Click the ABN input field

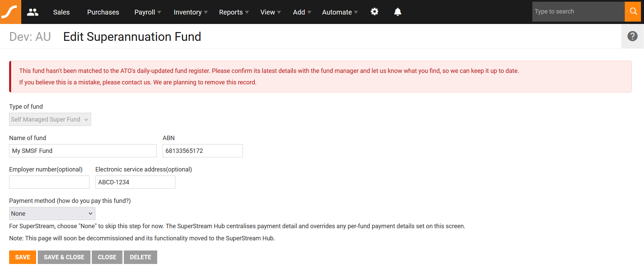tap(203, 151)
